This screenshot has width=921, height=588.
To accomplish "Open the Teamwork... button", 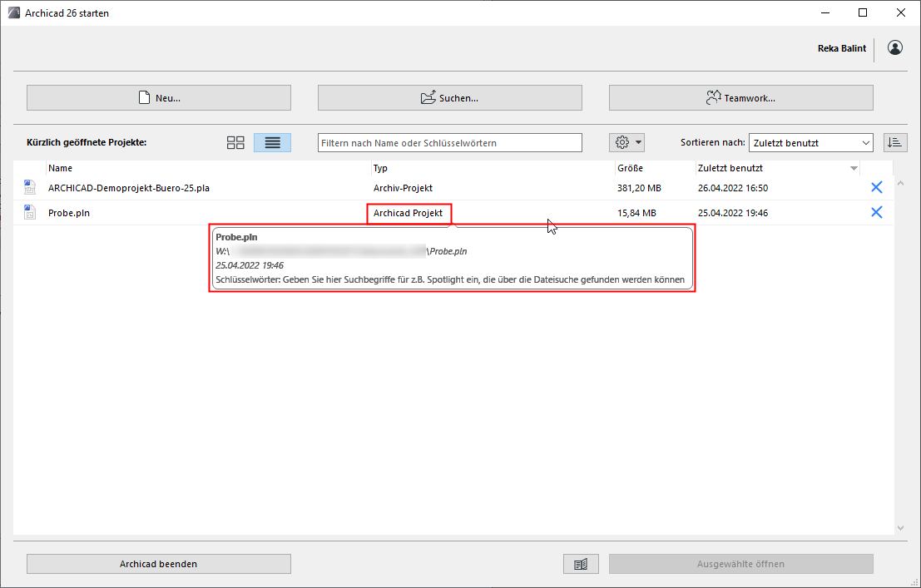I will 740,97.
